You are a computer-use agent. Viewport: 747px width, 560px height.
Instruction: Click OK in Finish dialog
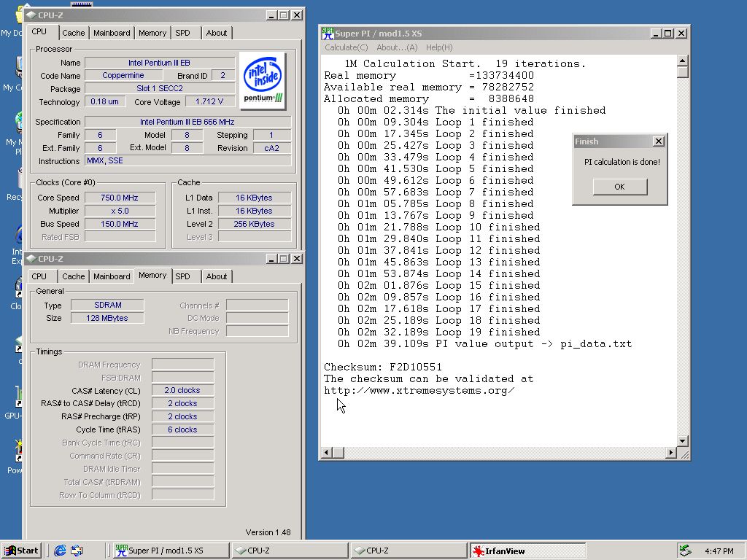(x=620, y=187)
